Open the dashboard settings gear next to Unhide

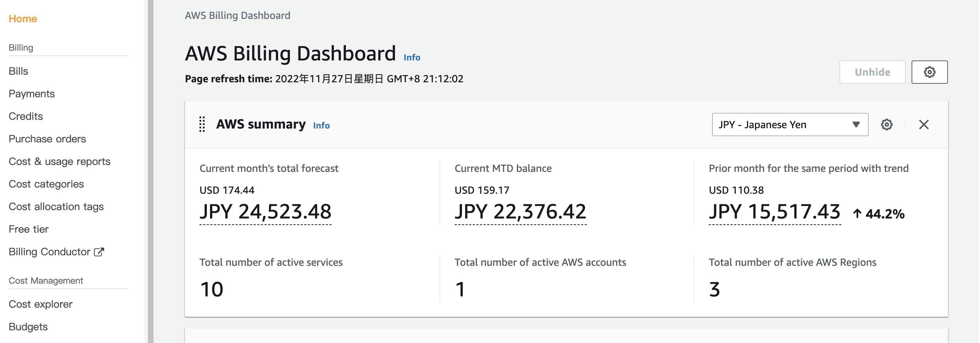point(929,72)
